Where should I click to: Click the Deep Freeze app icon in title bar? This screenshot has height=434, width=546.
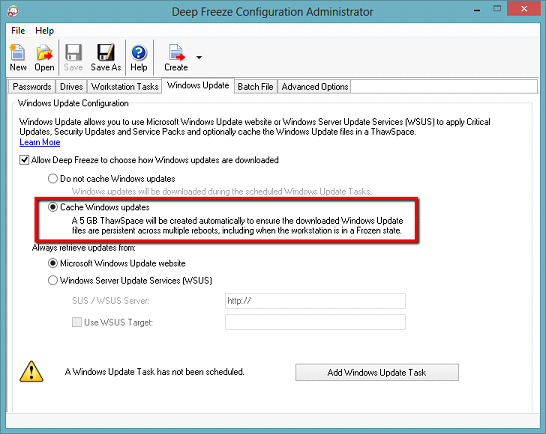point(13,11)
